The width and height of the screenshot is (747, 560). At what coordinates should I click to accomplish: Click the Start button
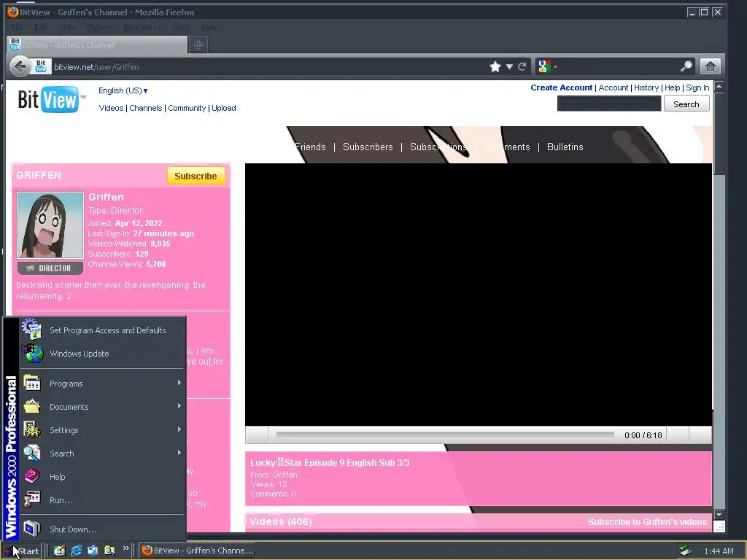22,551
